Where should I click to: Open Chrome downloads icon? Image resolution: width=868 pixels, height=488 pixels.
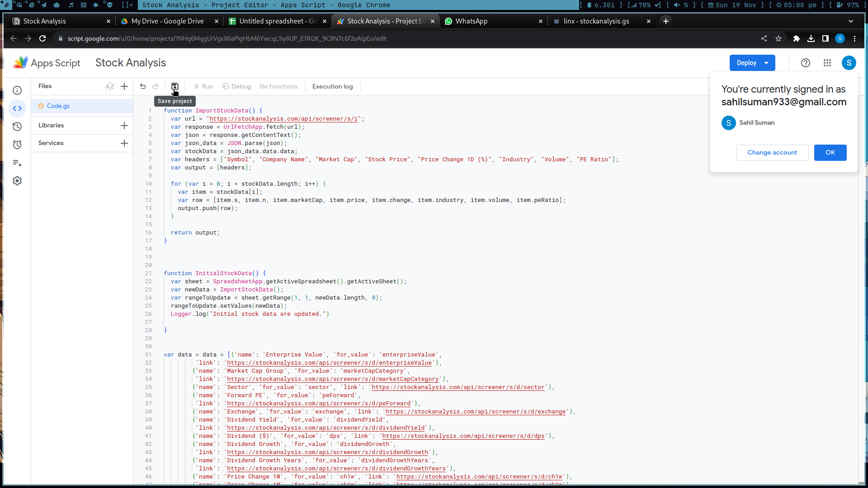click(811, 38)
